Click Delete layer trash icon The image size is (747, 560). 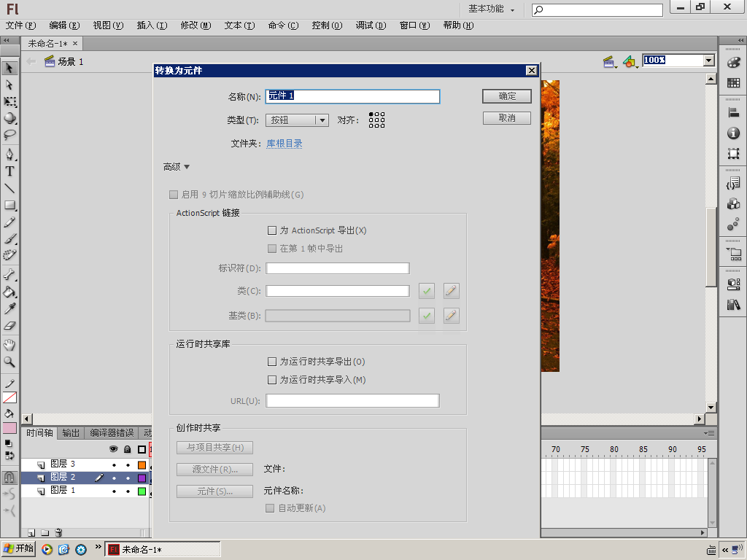58,532
